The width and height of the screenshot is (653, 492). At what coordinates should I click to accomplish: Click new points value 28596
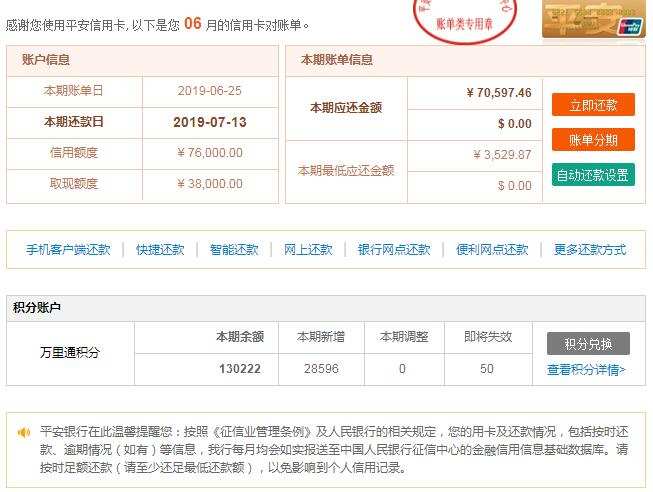click(321, 369)
